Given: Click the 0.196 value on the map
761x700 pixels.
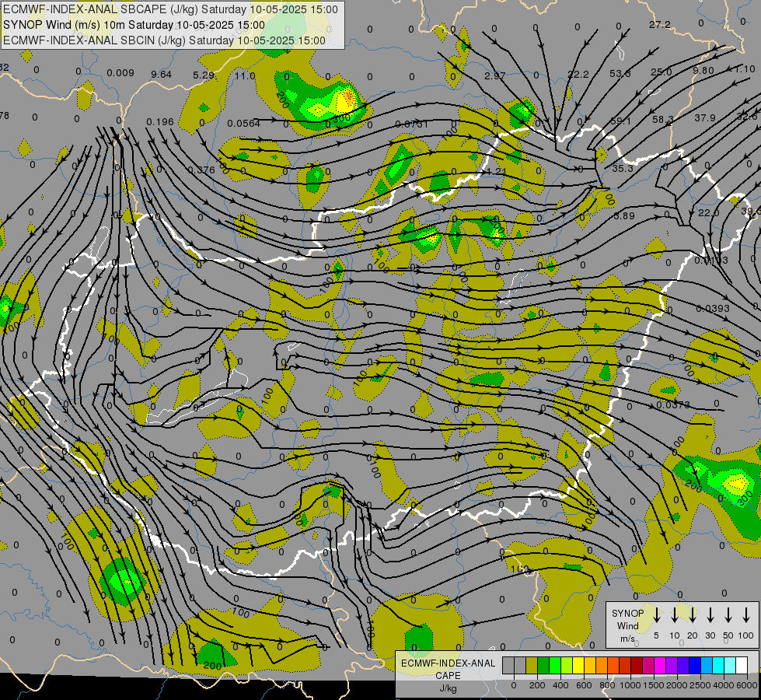Looking at the screenshot, I should pos(159,121).
